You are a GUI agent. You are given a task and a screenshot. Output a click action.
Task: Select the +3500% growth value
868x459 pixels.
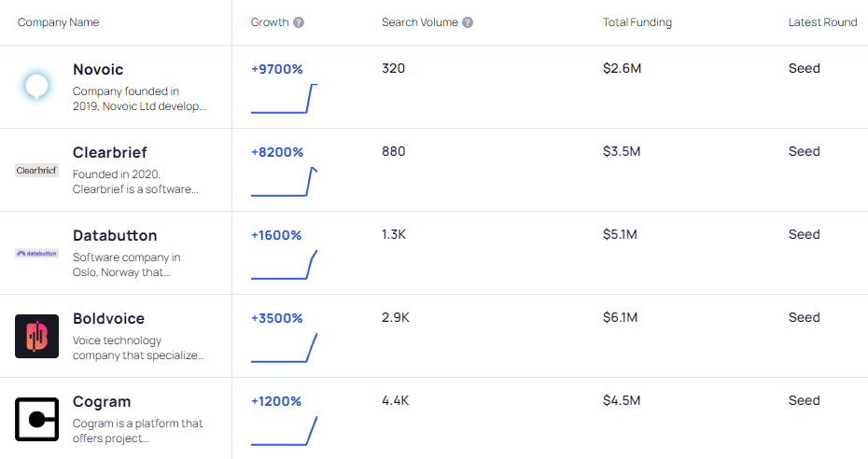pyautogui.click(x=277, y=318)
